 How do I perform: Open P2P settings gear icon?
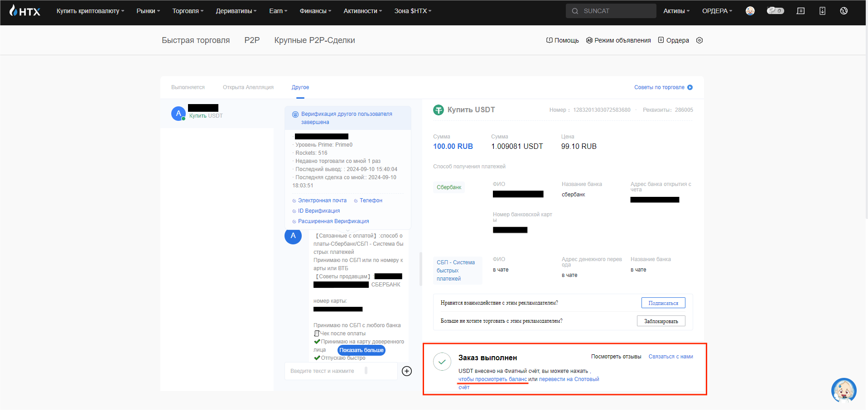tap(699, 40)
